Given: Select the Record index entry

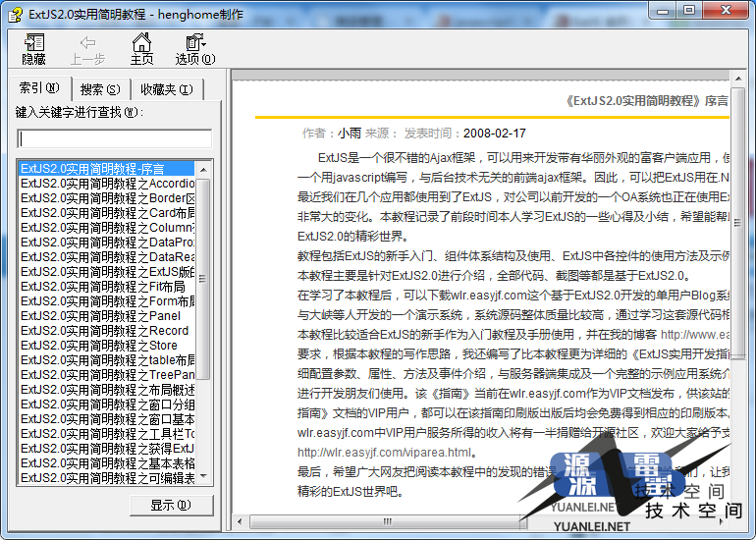Looking at the screenshot, I should [x=107, y=331].
